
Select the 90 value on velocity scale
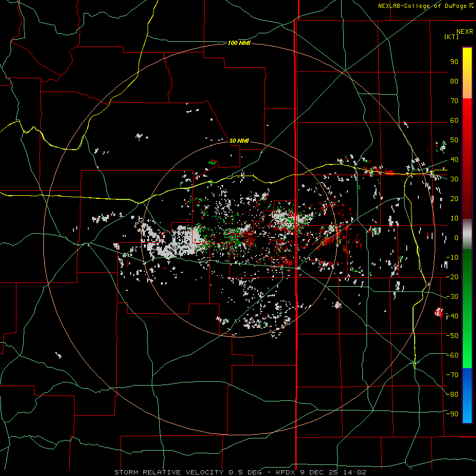click(x=454, y=62)
